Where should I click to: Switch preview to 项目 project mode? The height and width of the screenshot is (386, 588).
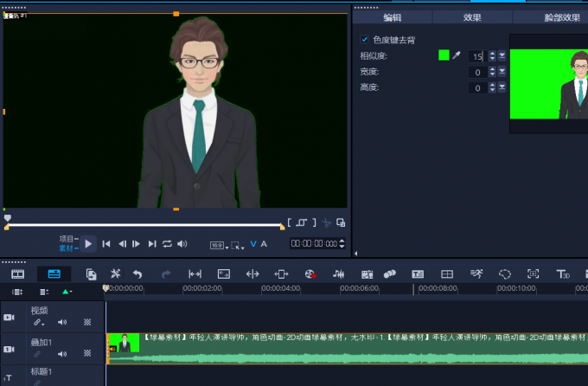(x=67, y=239)
